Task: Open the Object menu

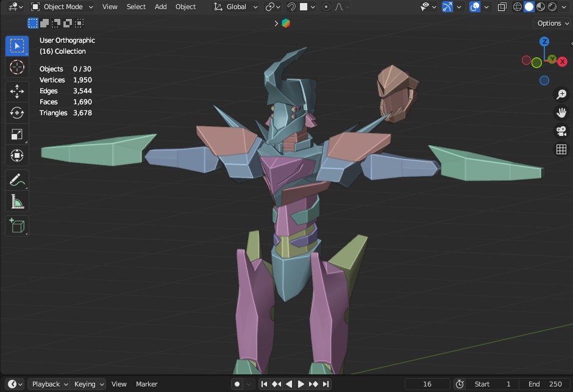Action: 186,7
